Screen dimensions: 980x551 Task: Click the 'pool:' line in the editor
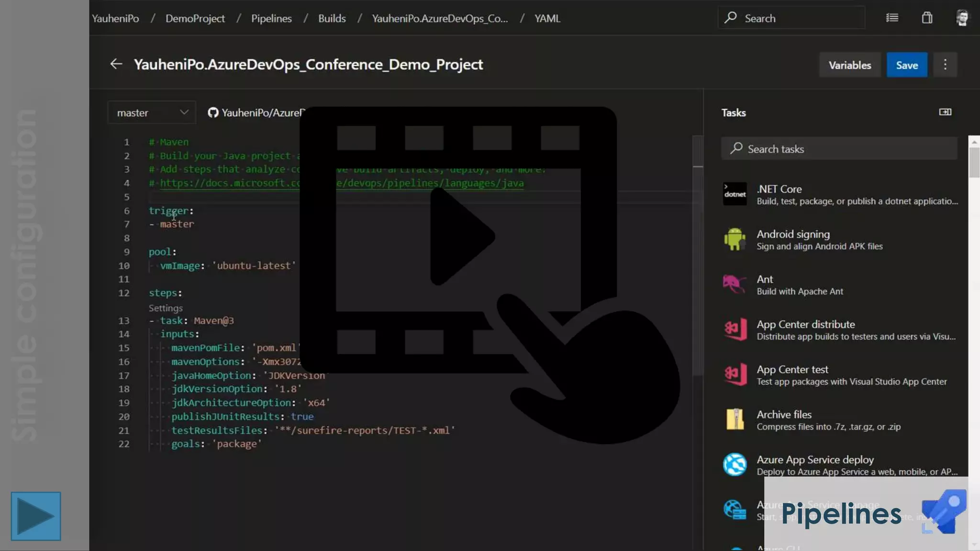coord(162,252)
